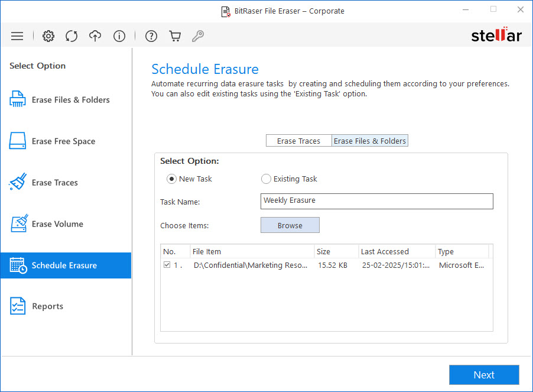Sort by the Last Accessed column header
This screenshot has height=392, width=533.
click(396, 252)
